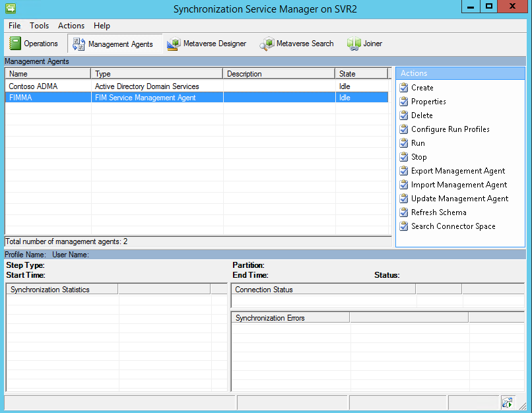Click the Actions pane header

pyautogui.click(x=460, y=73)
